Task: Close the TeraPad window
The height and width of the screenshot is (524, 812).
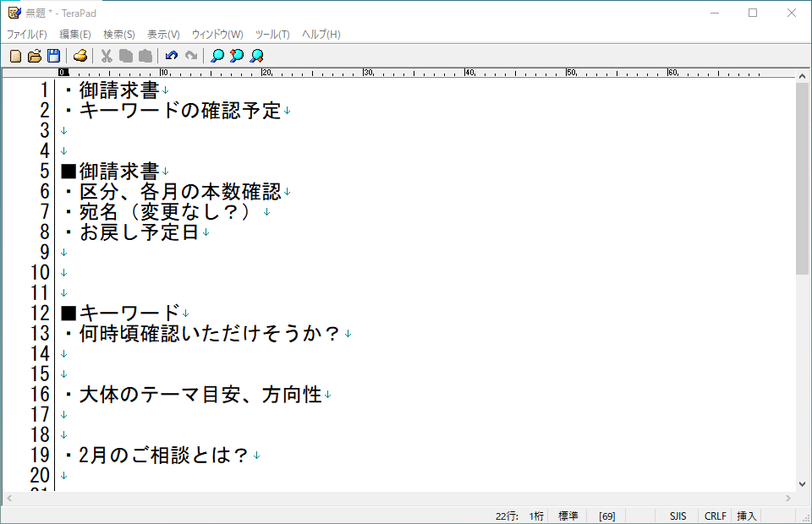Action: click(792, 13)
